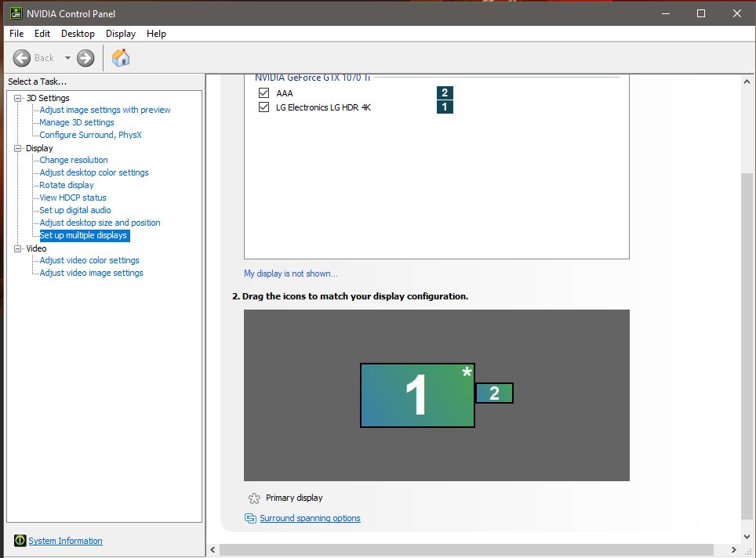Click the Primary display legend text
Image resolution: width=756 pixels, height=558 pixels.
[x=294, y=498]
